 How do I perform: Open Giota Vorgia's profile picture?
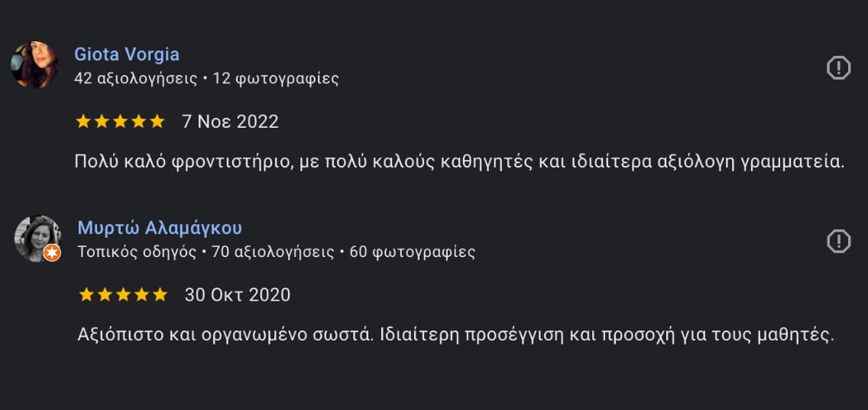(34, 64)
